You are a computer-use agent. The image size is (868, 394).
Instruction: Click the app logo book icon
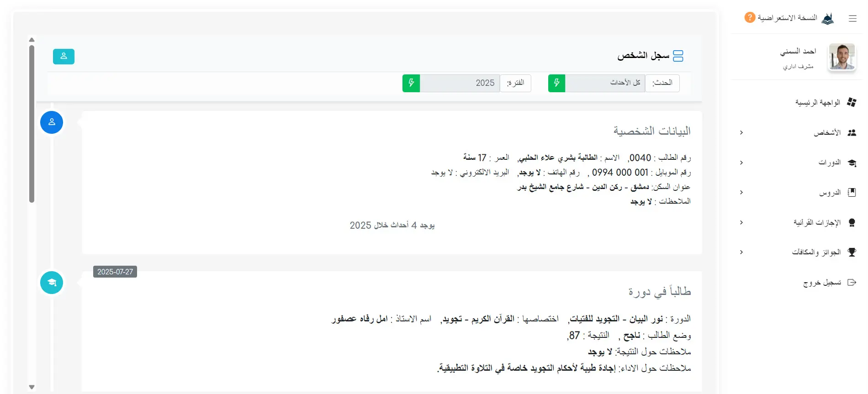tap(827, 19)
